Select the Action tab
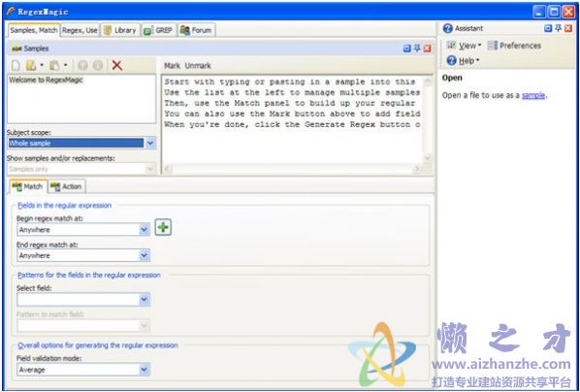Viewport: 580px width, 392px height. 67,186
